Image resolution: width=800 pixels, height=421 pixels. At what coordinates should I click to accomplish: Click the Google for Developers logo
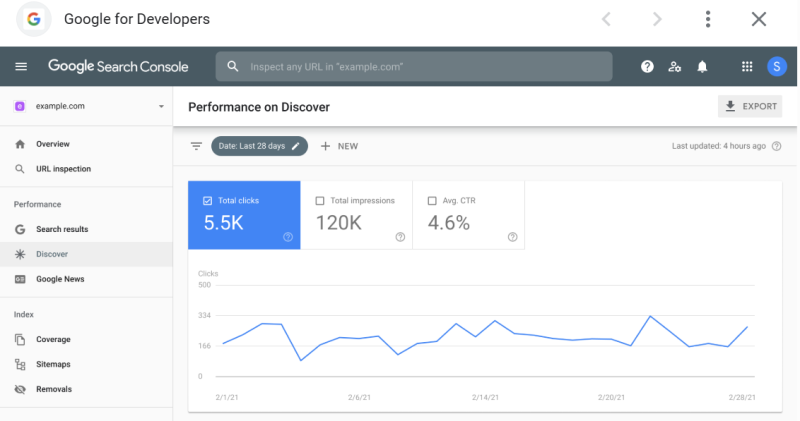tap(34, 19)
